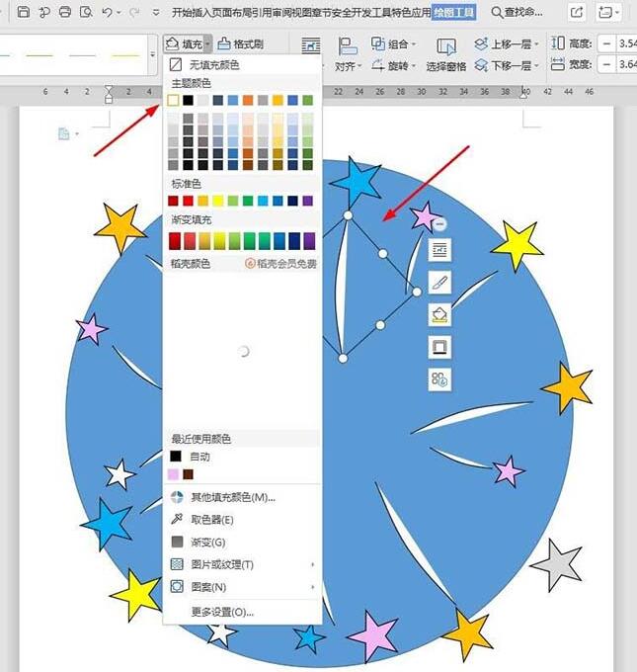Screen dimensions: 637x672
Task: Select the blue star atop the circle
Action: (x=357, y=182)
